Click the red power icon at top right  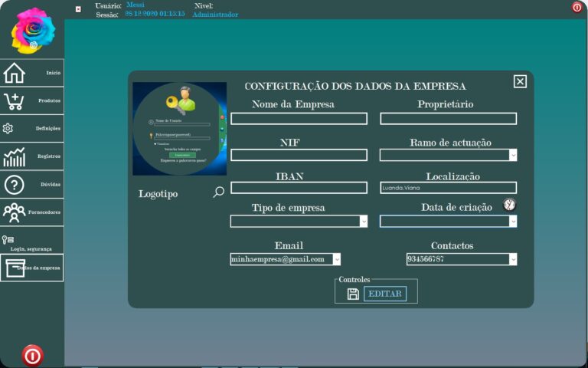[577, 7]
